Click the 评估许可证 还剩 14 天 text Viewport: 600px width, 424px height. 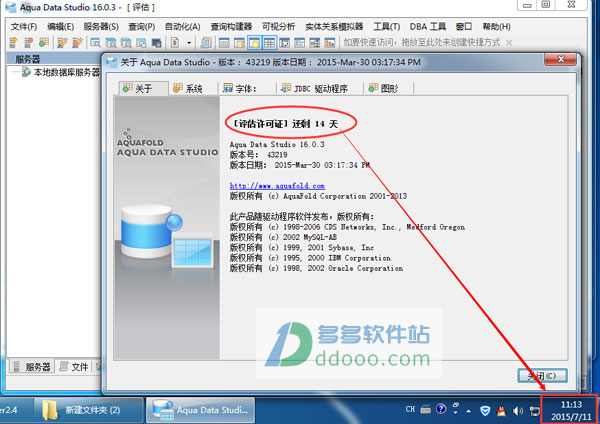pyautogui.click(x=286, y=123)
